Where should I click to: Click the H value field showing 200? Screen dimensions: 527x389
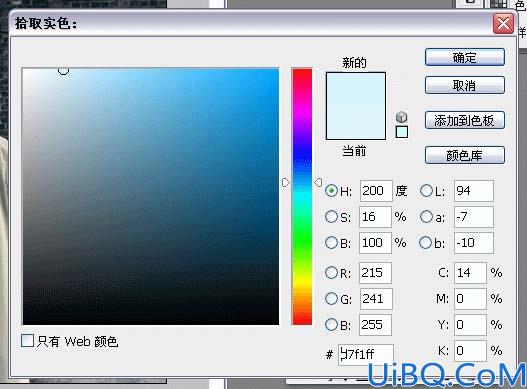[x=376, y=191]
